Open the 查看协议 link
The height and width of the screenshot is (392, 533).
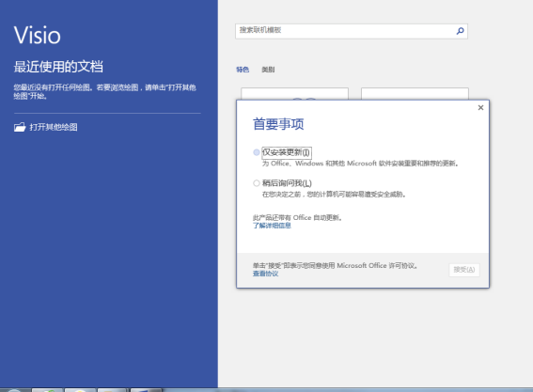[x=265, y=274]
